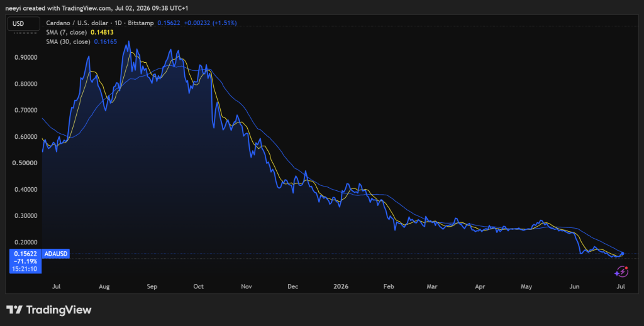Click the 15:21:10 bar countdown timer
Viewport: 644px width, 326px height.
click(25, 269)
